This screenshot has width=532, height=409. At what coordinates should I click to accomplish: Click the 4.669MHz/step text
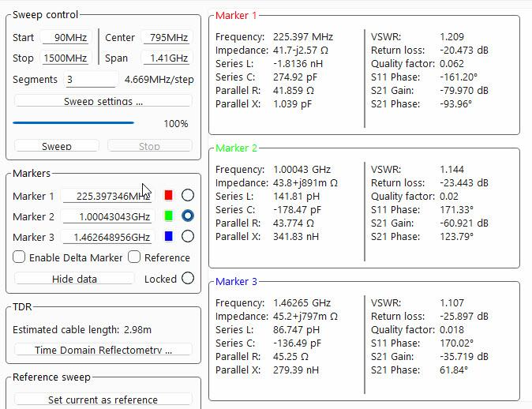(159, 80)
